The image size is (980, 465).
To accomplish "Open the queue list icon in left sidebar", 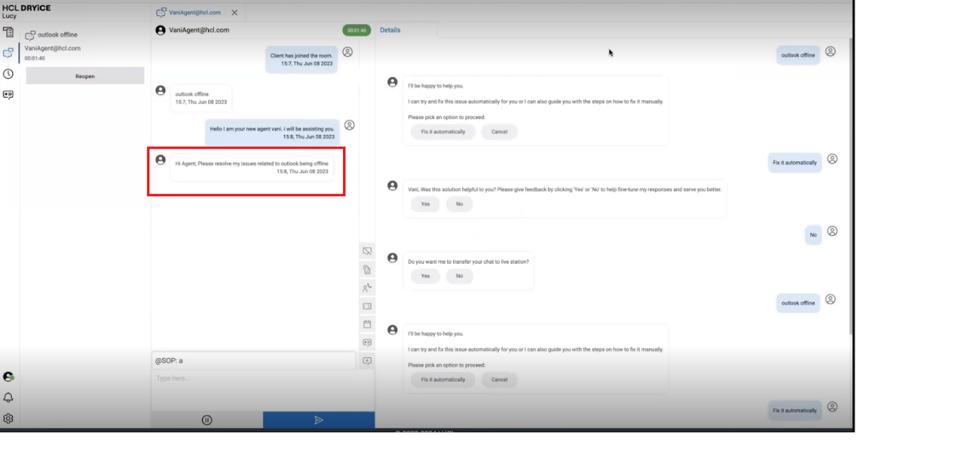I will [x=8, y=32].
